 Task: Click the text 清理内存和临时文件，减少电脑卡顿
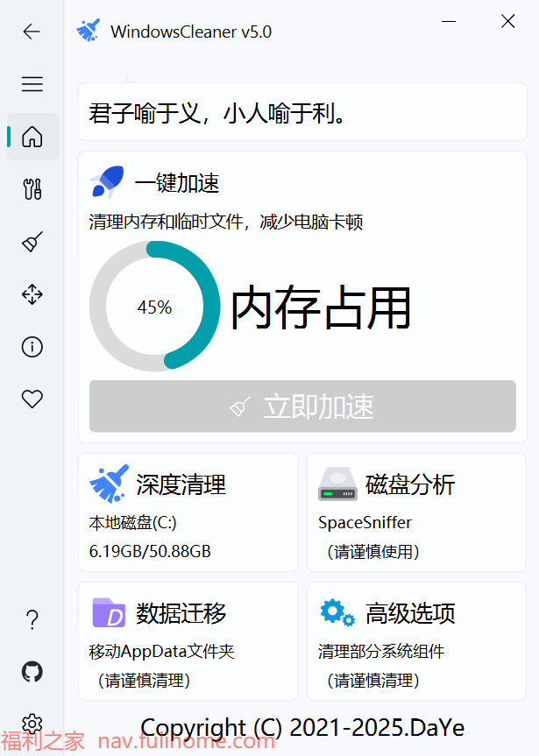[226, 222]
